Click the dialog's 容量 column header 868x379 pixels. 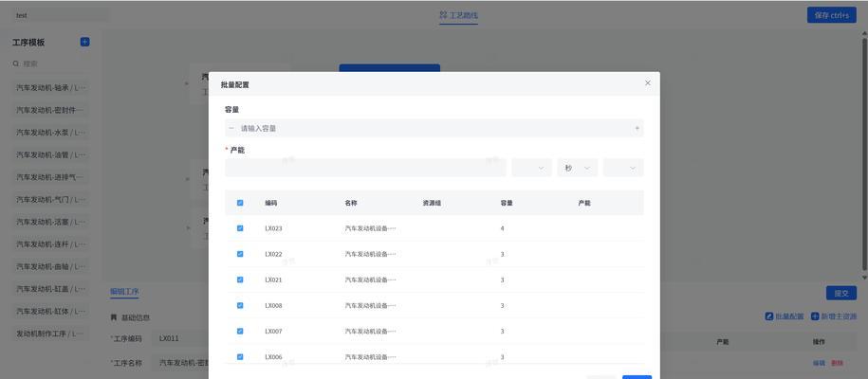point(507,203)
